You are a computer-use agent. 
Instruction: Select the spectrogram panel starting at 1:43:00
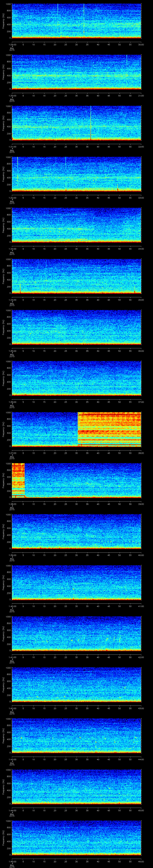click(x=76, y=736)
